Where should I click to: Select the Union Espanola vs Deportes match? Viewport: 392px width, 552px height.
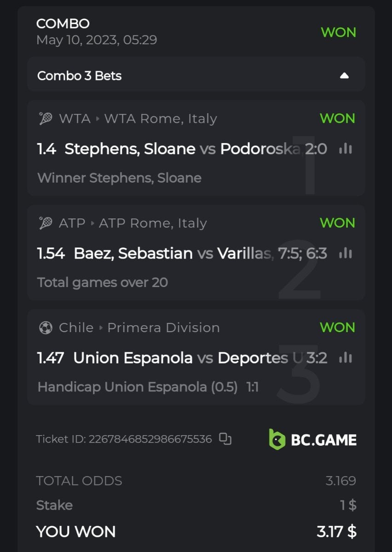179,357
